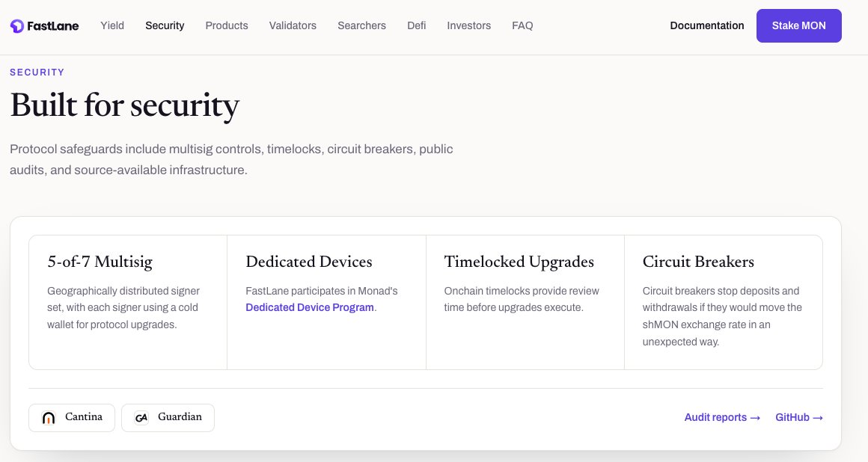Follow the Dedicated Device Program link
Screen dimensions: 868x462
point(310,307)
